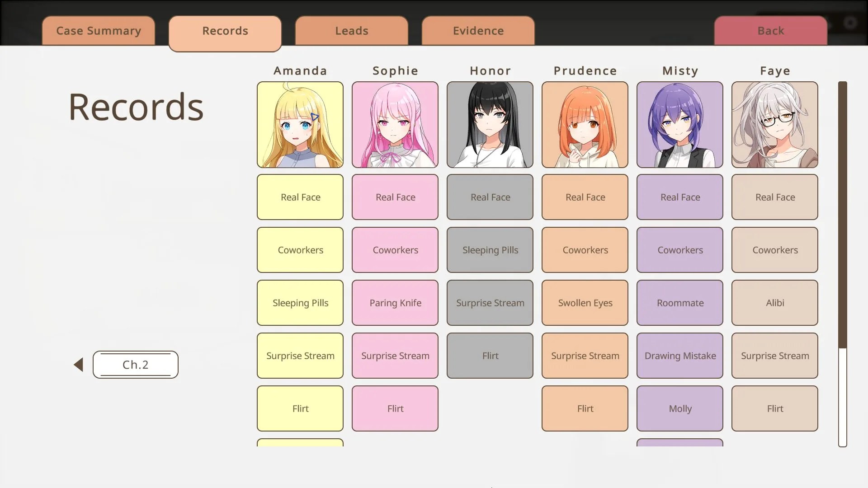868x488 pixels.
Task: Click the previous chapter arrow
Action: (79, 365)
